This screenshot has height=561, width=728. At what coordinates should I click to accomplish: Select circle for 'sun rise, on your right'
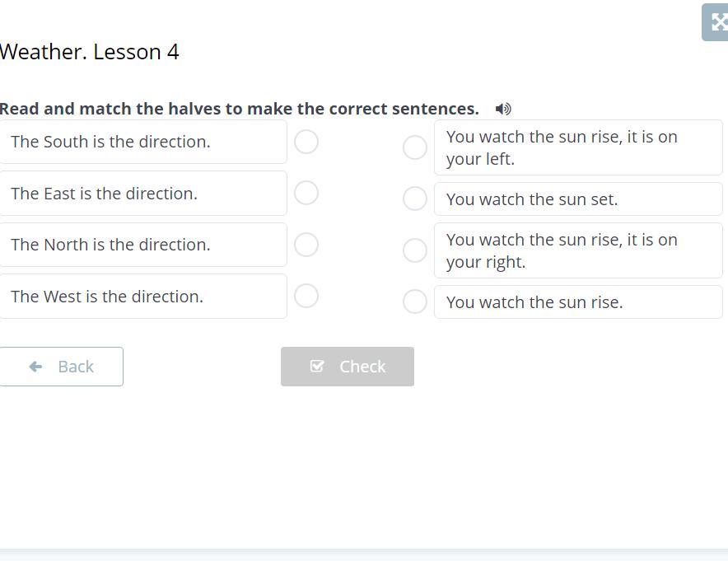[x=415, y=250]
